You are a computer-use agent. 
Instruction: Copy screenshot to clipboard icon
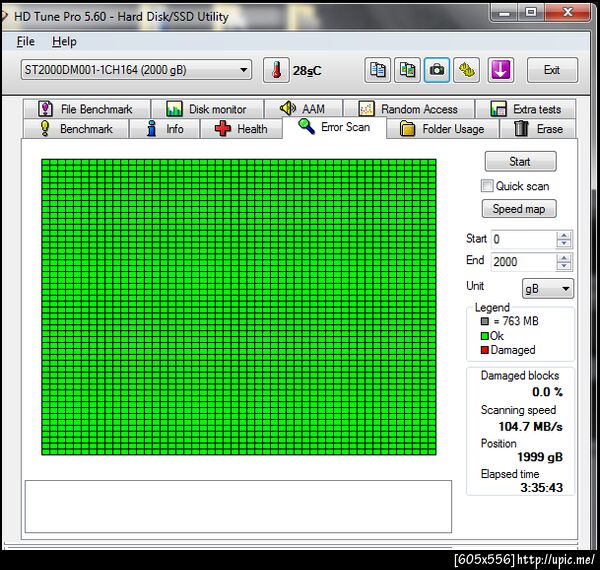coord(407,70)
